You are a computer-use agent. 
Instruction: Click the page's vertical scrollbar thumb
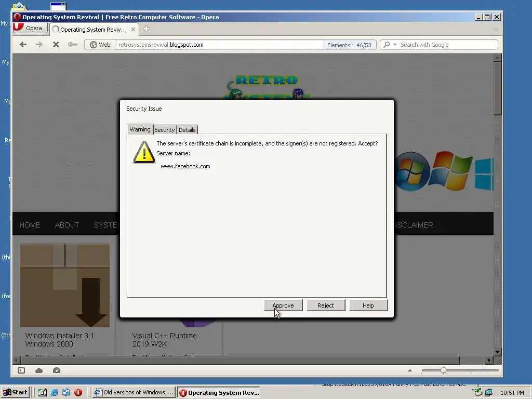[497, 89]
